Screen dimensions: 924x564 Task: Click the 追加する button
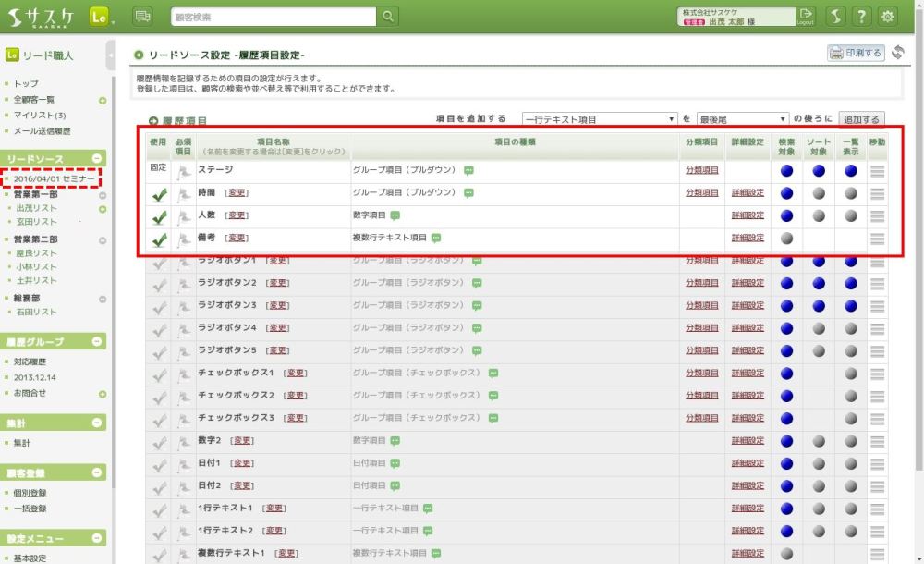tap(861, 119)
